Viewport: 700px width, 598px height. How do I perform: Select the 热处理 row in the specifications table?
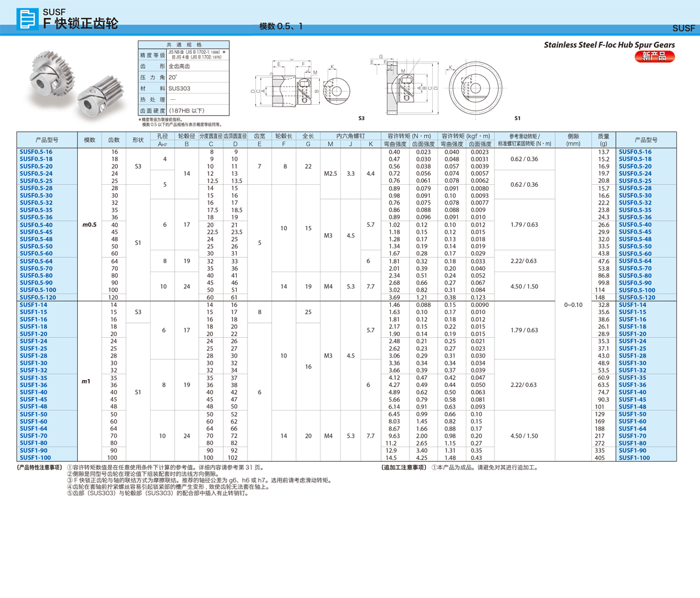(x=152, y=100)
